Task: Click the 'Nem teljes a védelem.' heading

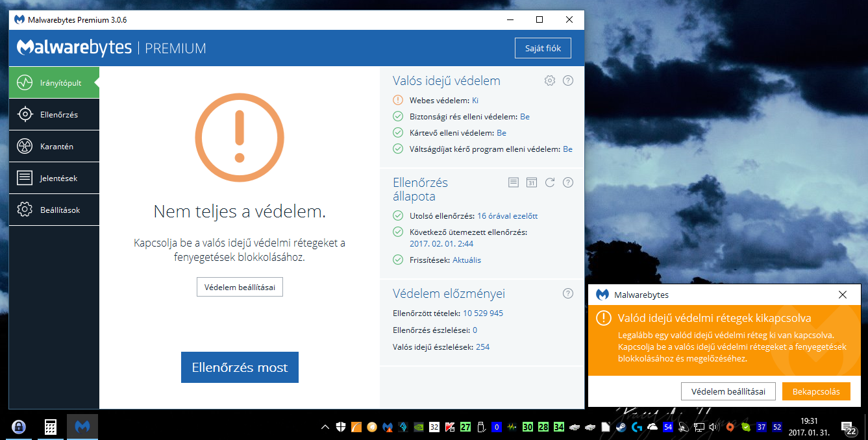Action: 240,211
